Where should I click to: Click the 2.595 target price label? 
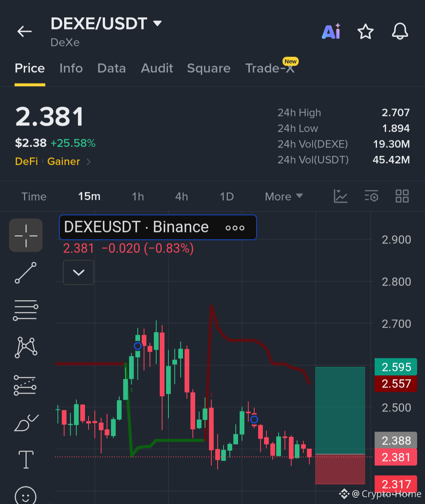tap(396, 367)
